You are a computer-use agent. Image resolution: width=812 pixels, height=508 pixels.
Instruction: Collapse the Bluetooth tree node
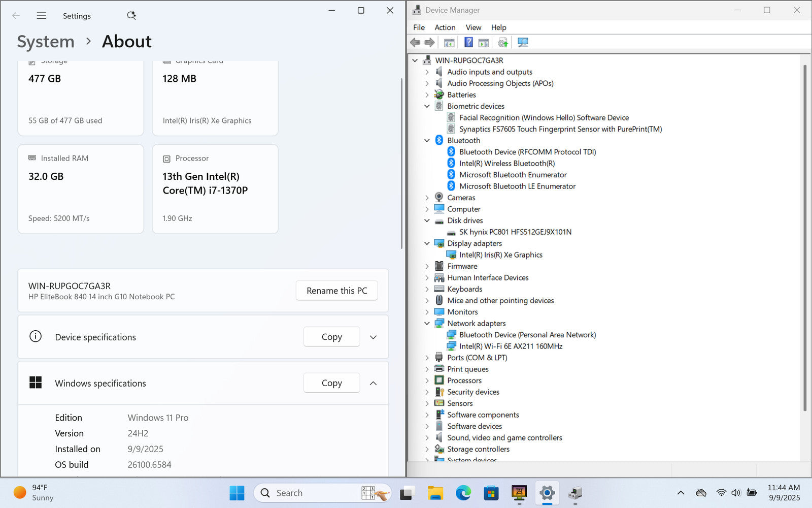(427, 141)
